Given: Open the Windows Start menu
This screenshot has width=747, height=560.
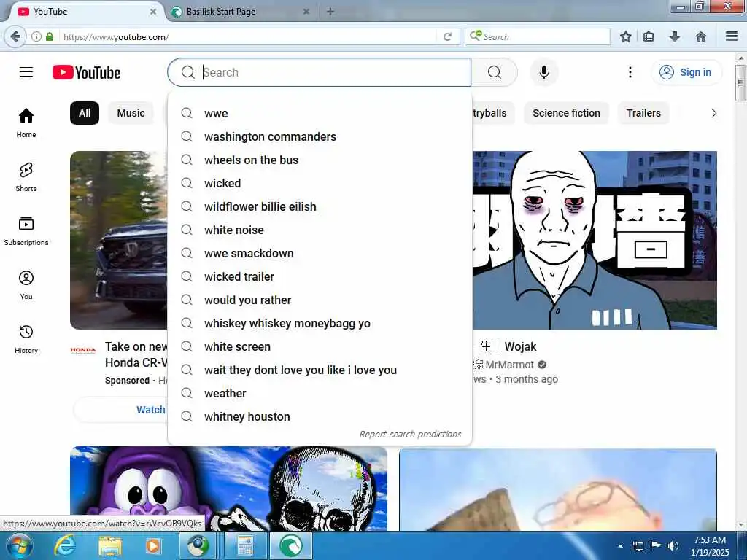Looking at the screenshot, I should coord(19,545).
